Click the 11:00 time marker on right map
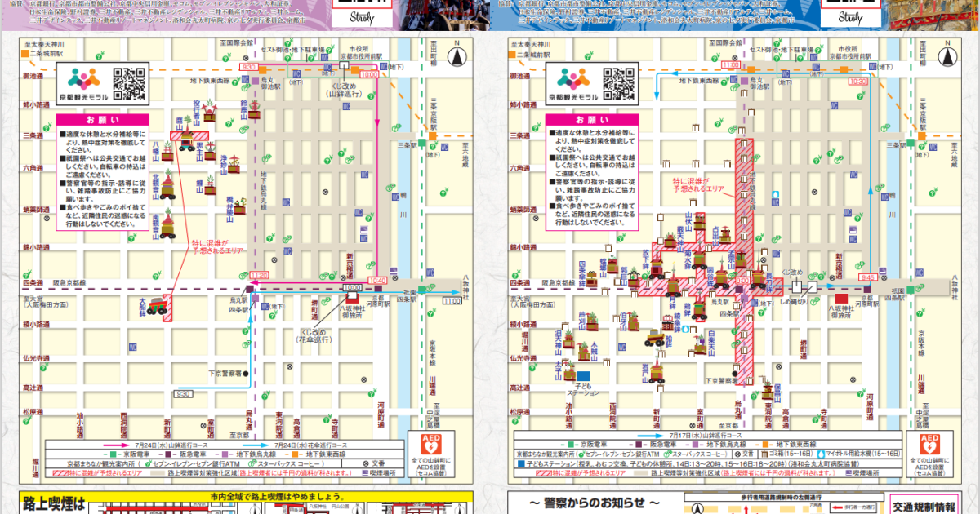 point(729,64)
